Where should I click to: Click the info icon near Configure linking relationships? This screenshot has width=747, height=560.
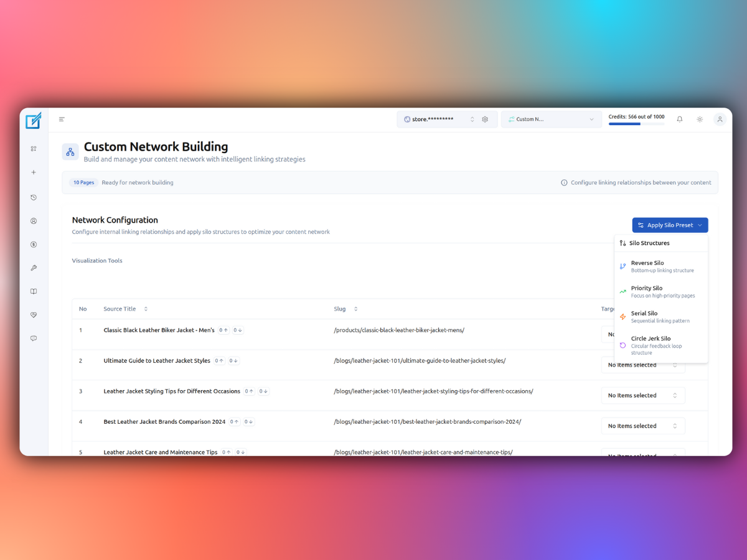coord(564,183)
